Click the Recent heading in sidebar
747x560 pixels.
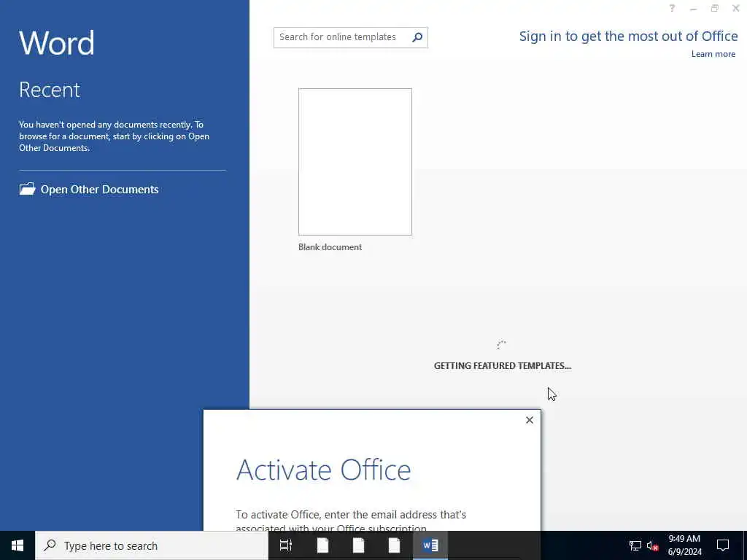click(x=50, y=90)
